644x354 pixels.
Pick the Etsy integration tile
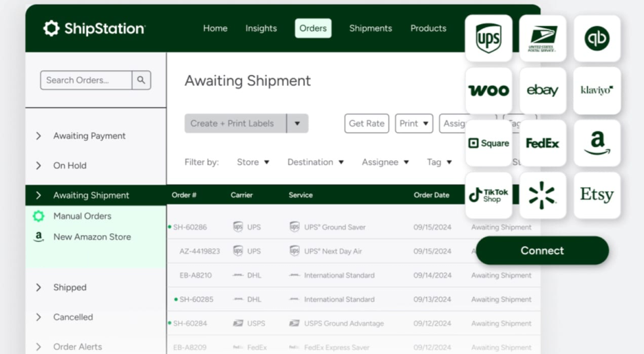point(597,195)
